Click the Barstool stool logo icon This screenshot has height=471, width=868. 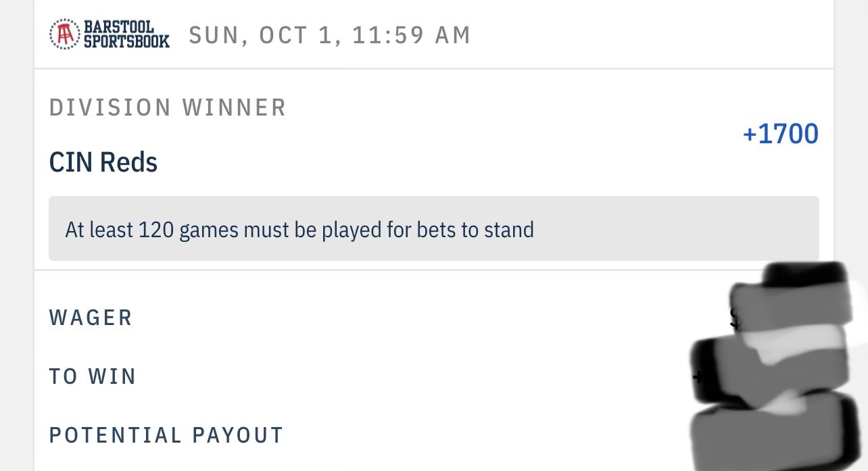[x=64, y=34]
